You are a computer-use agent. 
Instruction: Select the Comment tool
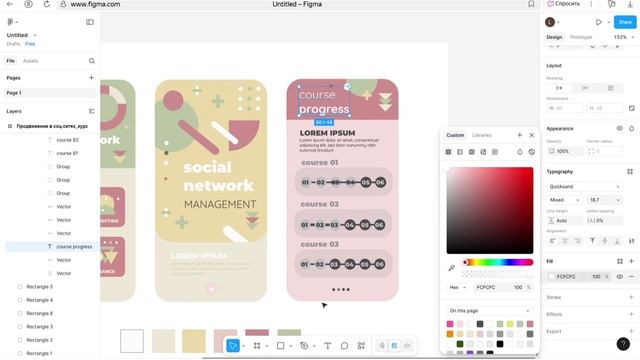pos(344,346)
